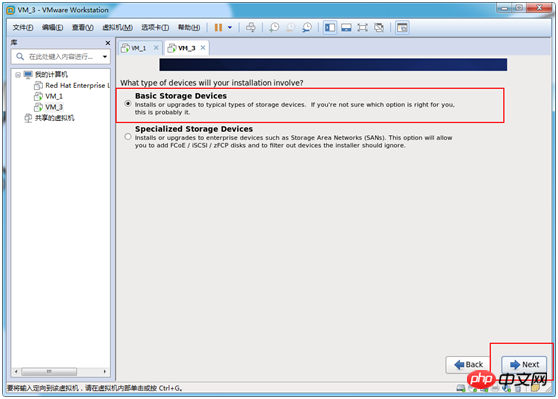Screen dimensions: 558x399
Task: Switch to Unity mode icon
Action: (x=379, y=27)
